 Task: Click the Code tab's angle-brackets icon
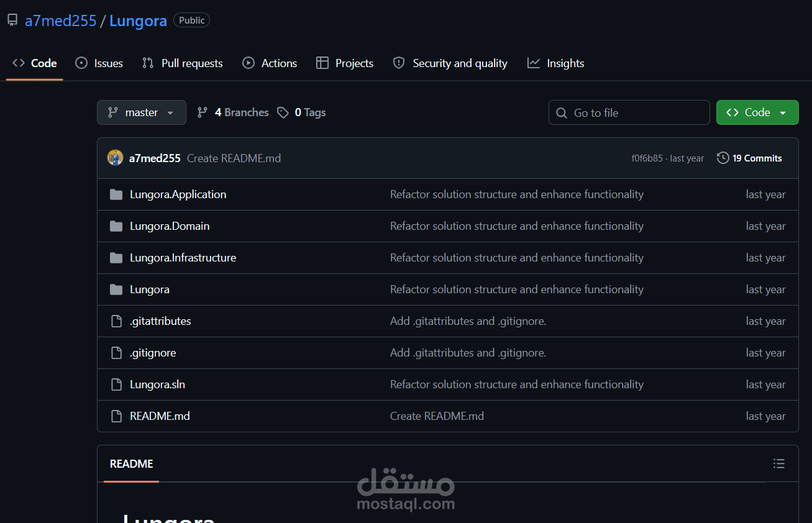pyautogui.click(x=19, y=63)
